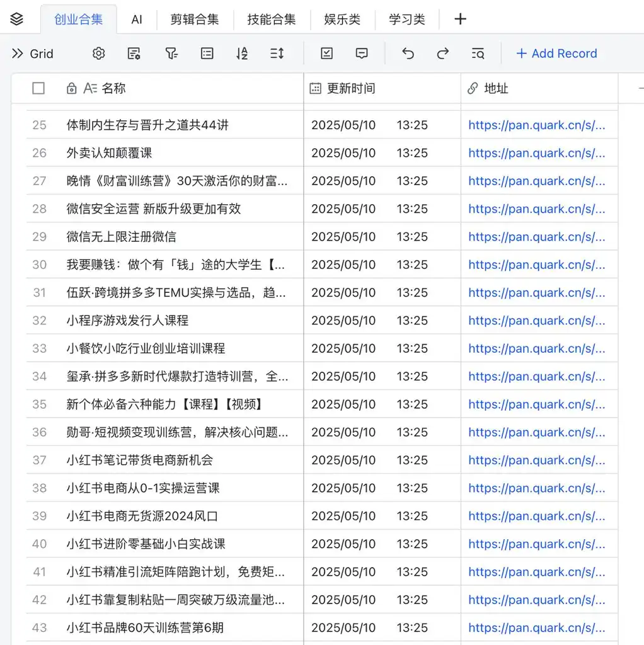Switch to the AI tab

coord(137,20)
